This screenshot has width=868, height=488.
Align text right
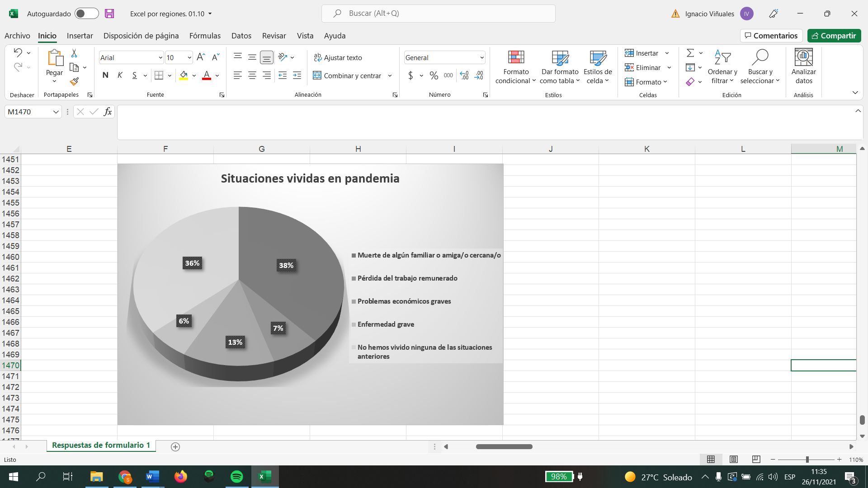coord(267,75)
